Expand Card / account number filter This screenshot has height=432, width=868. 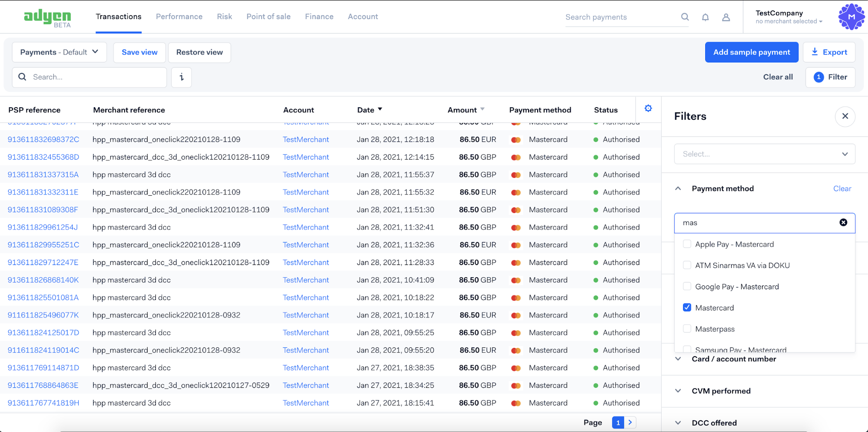click(x=678, y=359)
